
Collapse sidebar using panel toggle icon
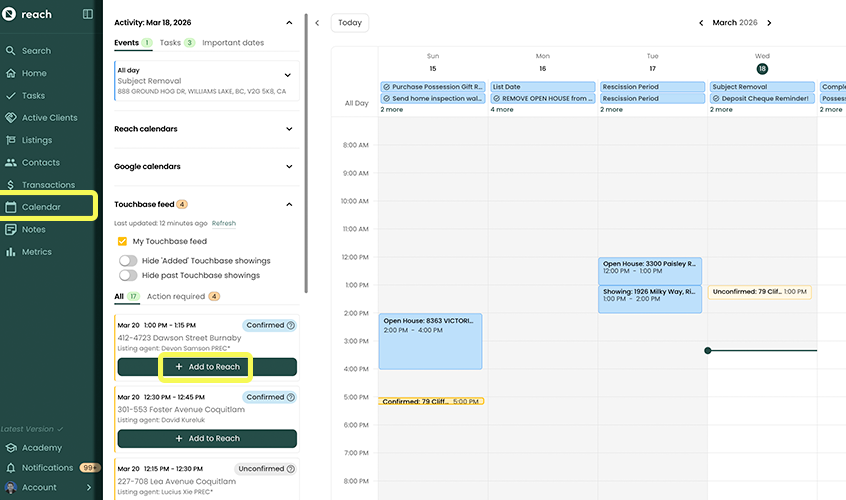tap(88, 14)
